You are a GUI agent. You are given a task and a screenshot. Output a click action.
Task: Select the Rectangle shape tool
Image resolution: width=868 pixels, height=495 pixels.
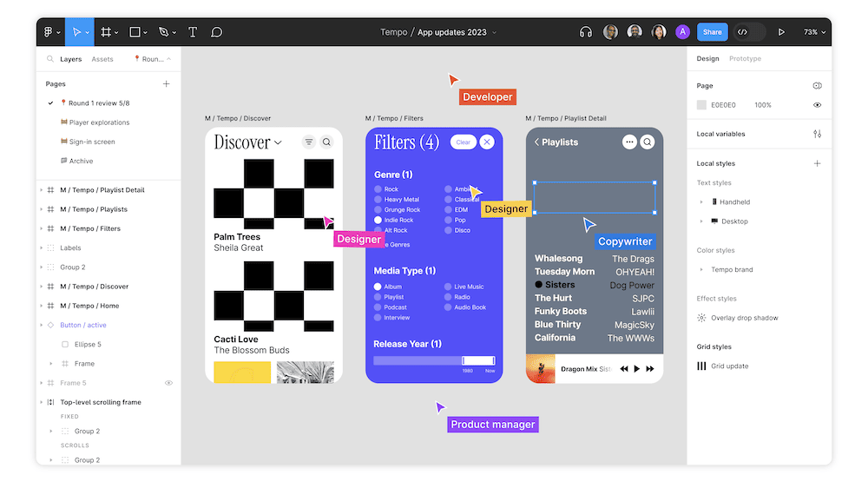click(x=135, y=32)
